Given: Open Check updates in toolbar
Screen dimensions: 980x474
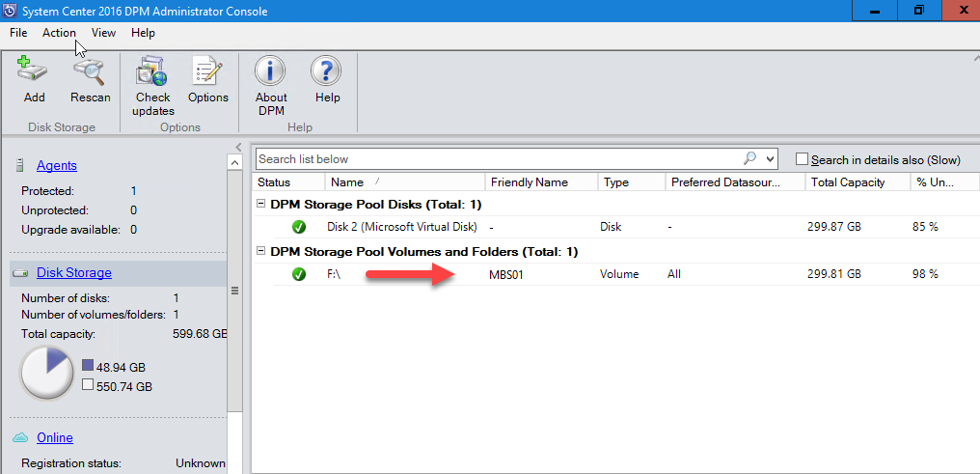Looking at the screenshot, I should (x=152, y=70).
